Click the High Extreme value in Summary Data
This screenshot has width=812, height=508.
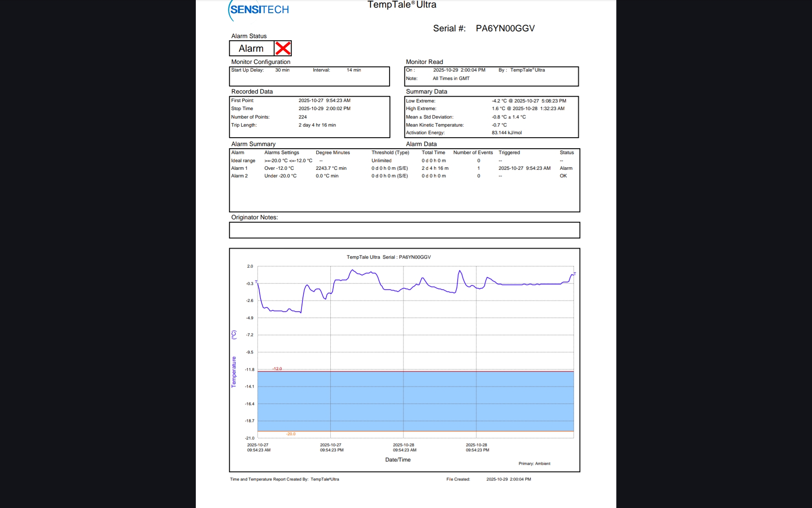pyautogui.click(x=528, y=109)
